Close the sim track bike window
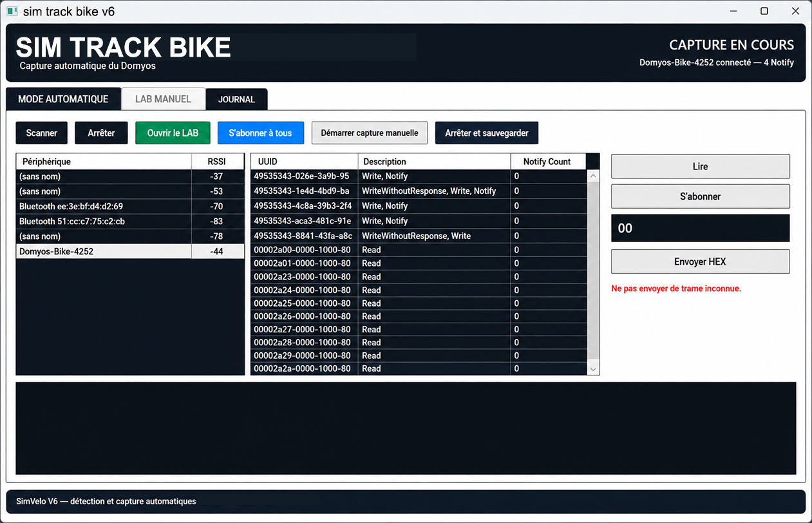The height and width of the screenshot is (523, 812). [x=795, y=11]
